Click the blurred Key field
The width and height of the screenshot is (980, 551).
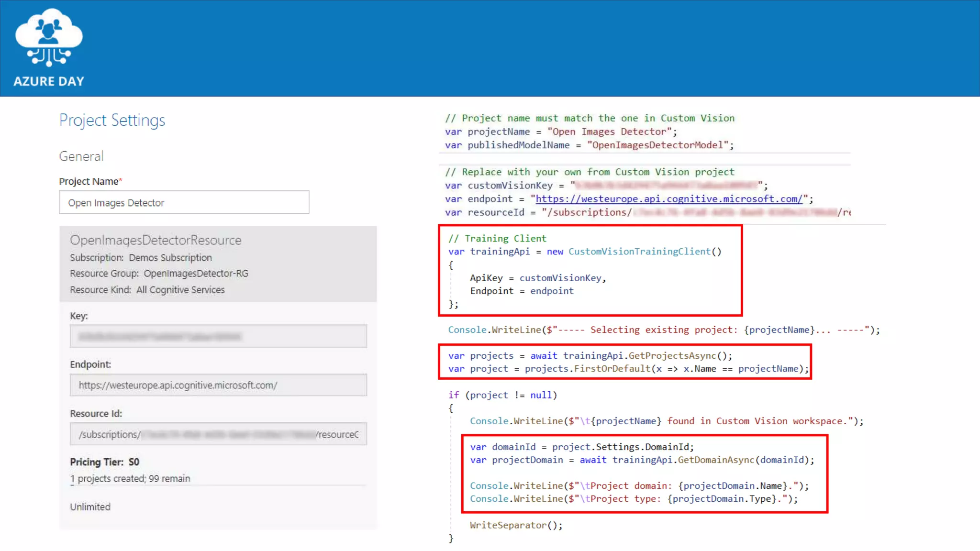[218, 336]
